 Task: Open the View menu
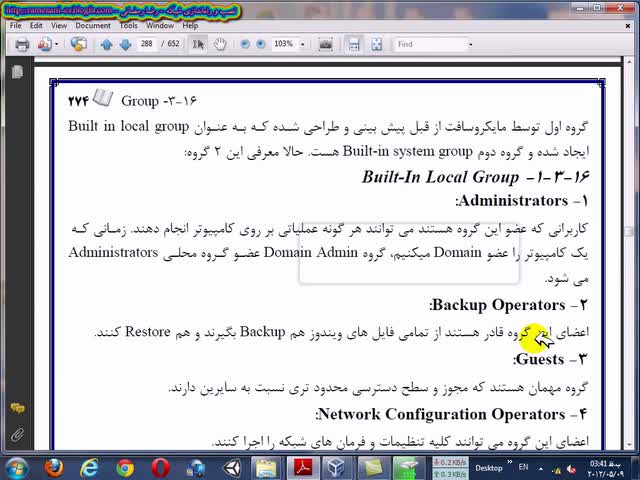coord(59,25)
